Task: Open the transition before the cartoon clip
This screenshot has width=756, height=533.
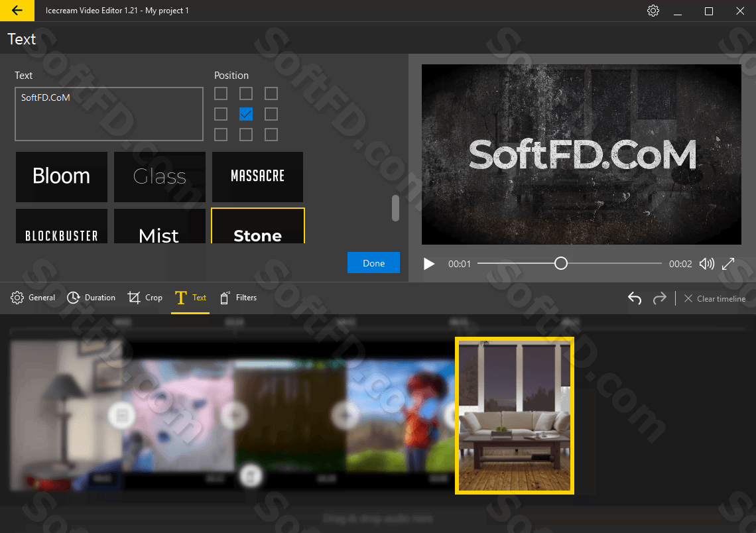Action: click(346, 415)
